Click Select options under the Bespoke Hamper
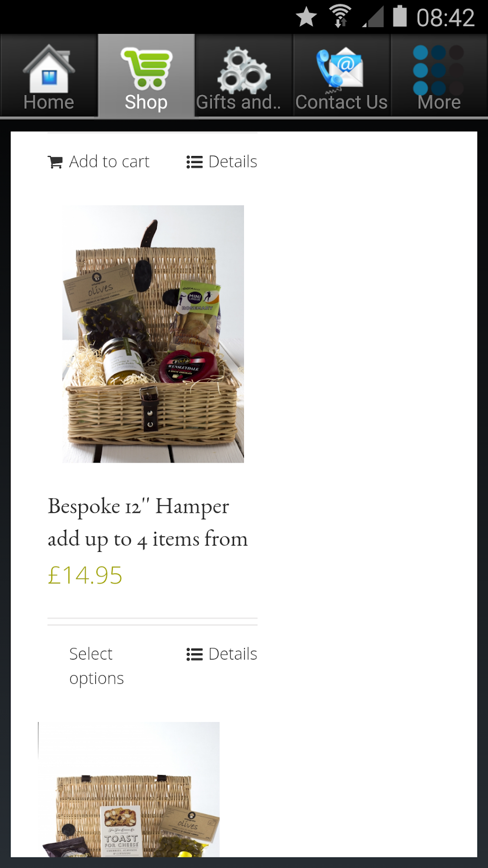Viewport: 488px width, 868px height. click(97, 666)
